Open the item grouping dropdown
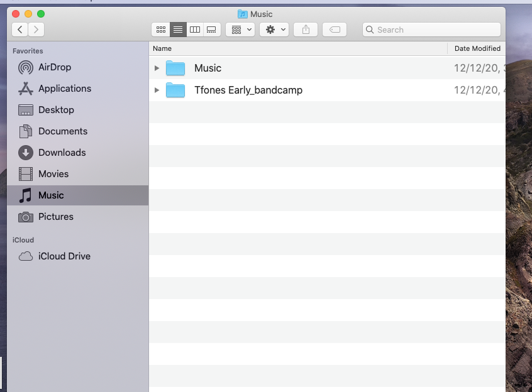This screenshot has width=532, height=392. [240, 29]
